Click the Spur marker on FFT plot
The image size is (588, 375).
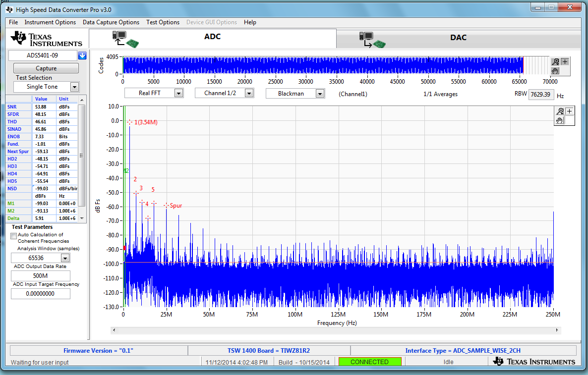166,205
